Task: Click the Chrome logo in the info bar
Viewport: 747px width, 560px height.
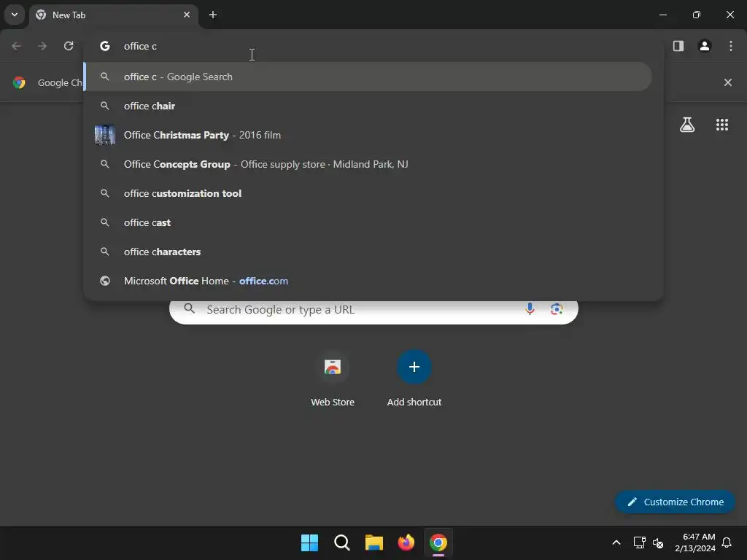Action: tap(19, 82)
